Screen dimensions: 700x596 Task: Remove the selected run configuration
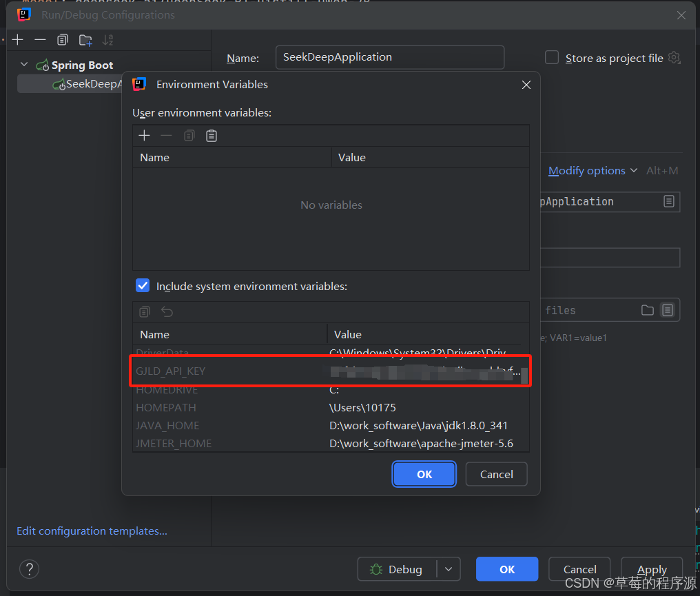(x=40, y=39)
